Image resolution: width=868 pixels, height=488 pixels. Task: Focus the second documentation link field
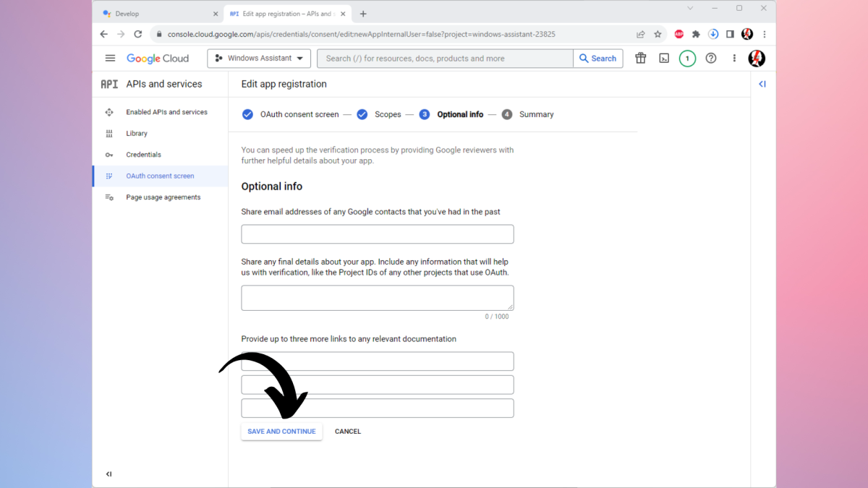[x=378, y=385]
